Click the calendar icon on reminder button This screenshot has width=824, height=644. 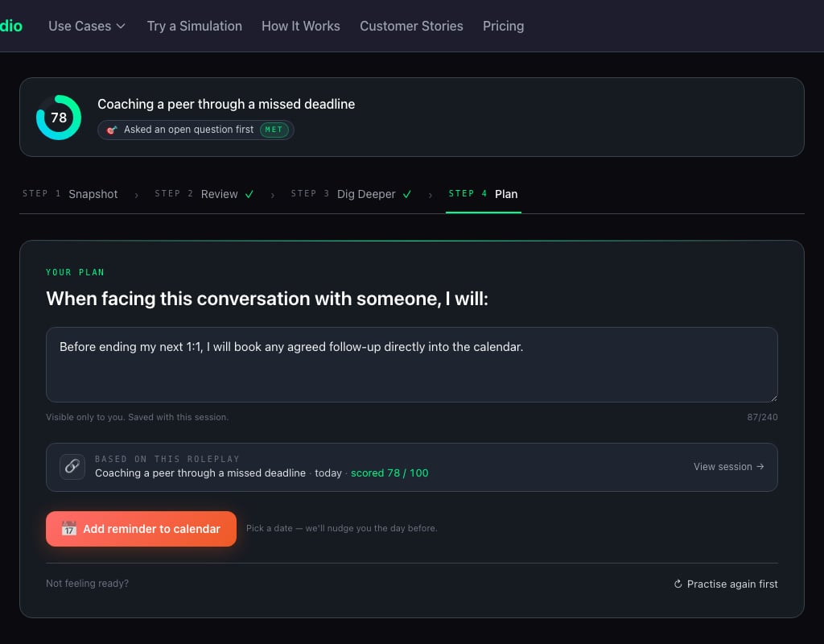69,528
